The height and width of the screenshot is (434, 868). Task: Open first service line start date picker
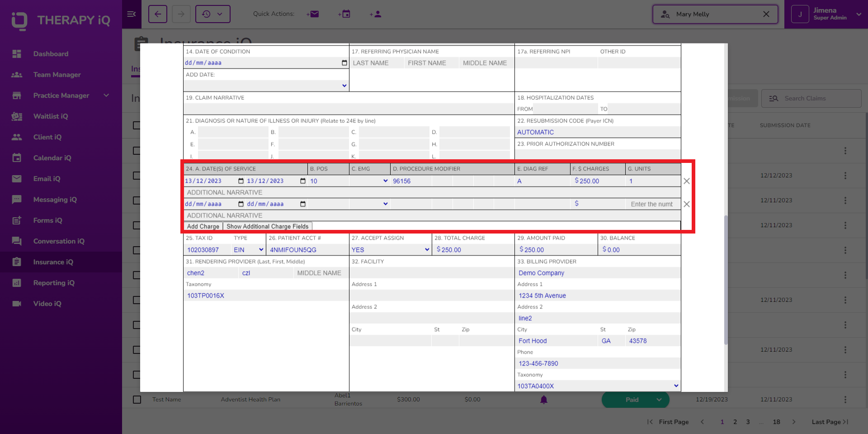pyautogui.click(x=241, y=181)
